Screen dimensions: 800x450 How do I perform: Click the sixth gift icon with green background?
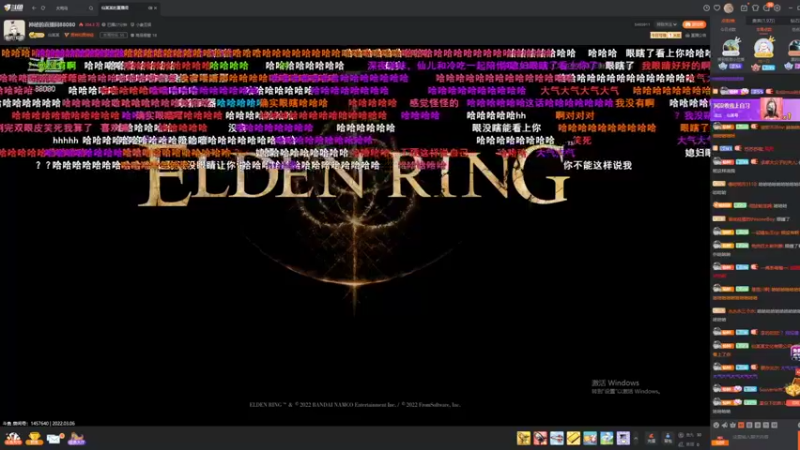point(607,438)
